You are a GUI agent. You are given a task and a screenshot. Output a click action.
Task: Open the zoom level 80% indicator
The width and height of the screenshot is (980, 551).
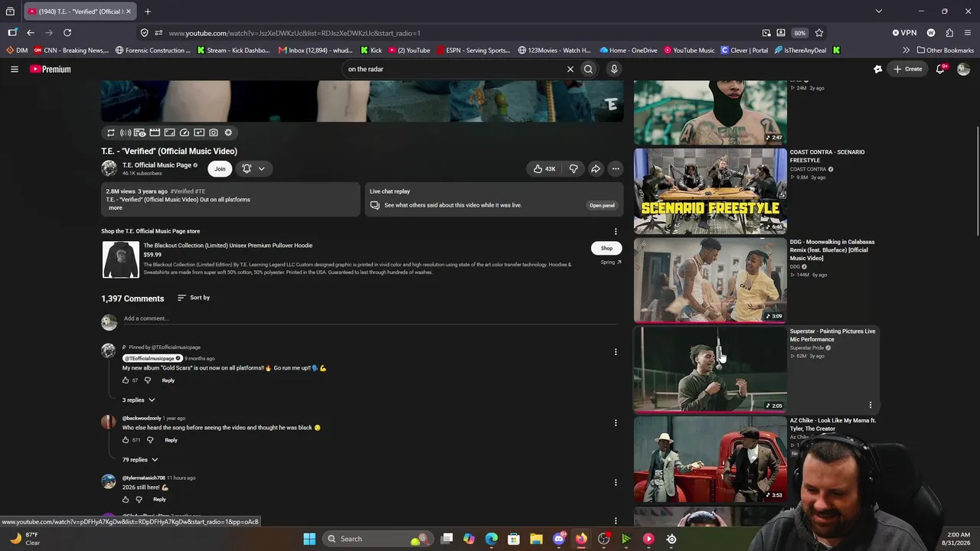tap(799, 33)
